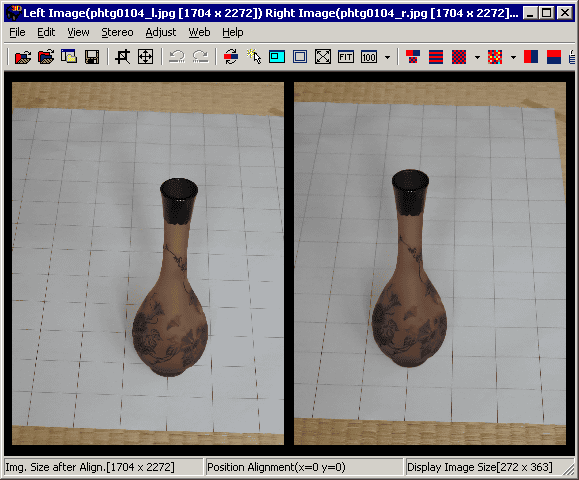The width and height of the screenshot is (579, 480).
Task: Click the right vase image
Action: tap(430, 263)
